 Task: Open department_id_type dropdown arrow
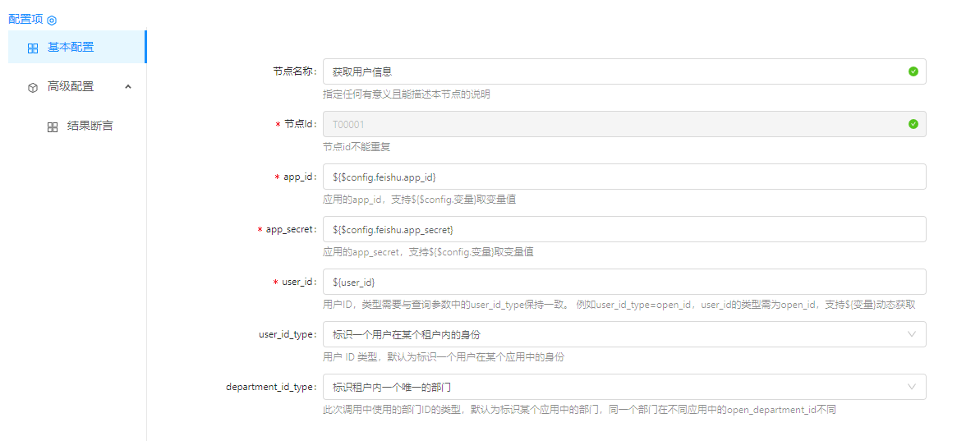[x=911, y=387]
